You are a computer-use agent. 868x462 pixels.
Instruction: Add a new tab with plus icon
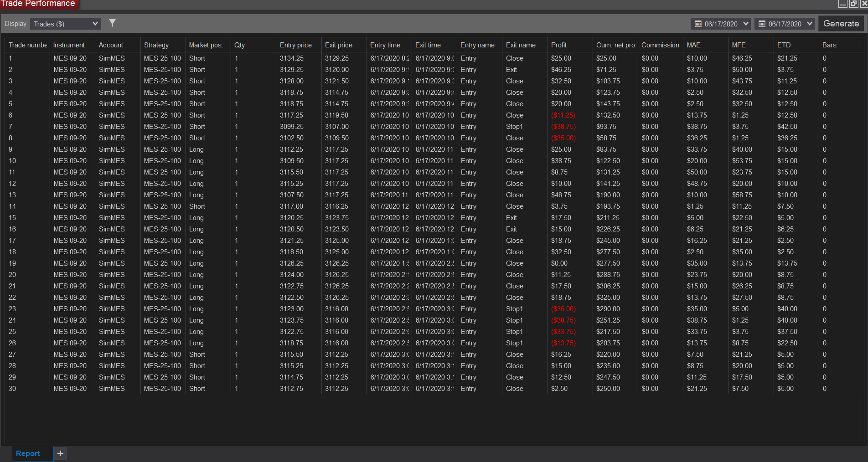(x=60, y=453)
